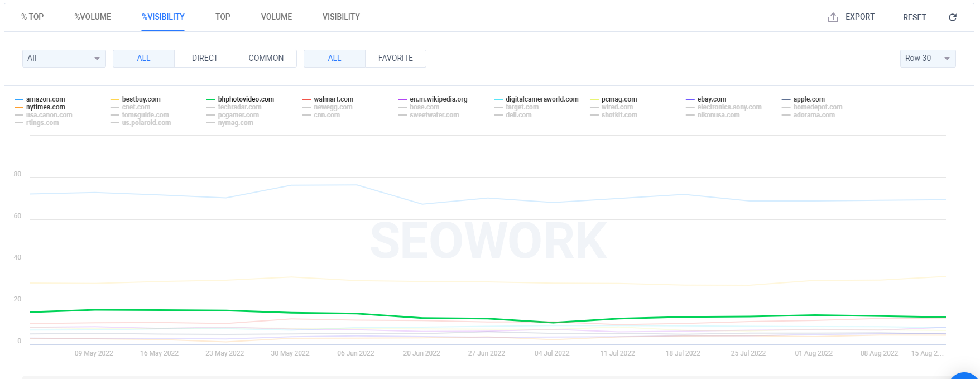Select the ALL button beside FAVORITE
Screen dimensions: 980x379
click(x=334, y=59)
